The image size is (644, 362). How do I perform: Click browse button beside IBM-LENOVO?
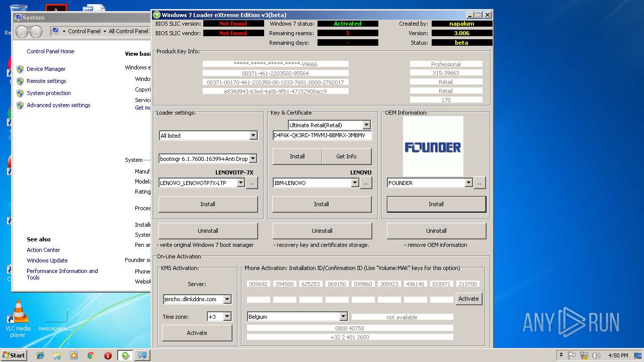point(366,183)
